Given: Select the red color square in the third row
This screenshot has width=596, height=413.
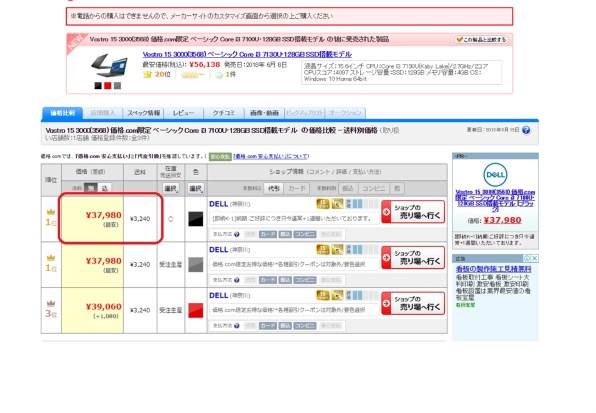Looking at the screenshot, I should (196, 310).
